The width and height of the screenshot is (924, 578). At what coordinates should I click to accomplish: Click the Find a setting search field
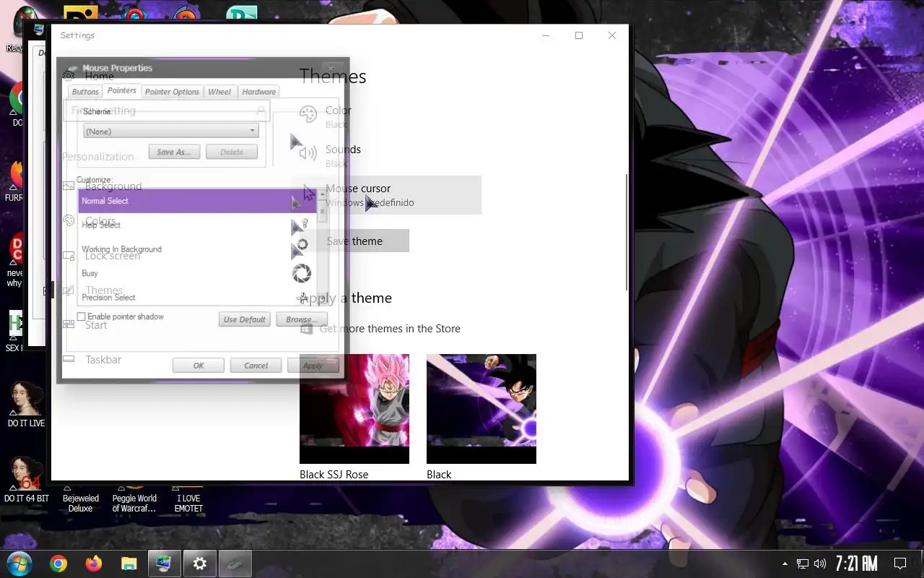pyautogui.click(x=167, y=111)
